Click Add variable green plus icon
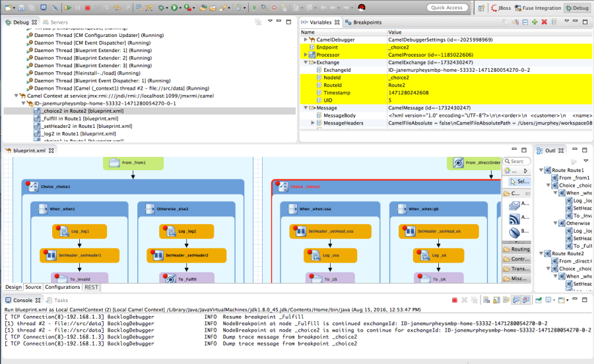 click(535, 22)
